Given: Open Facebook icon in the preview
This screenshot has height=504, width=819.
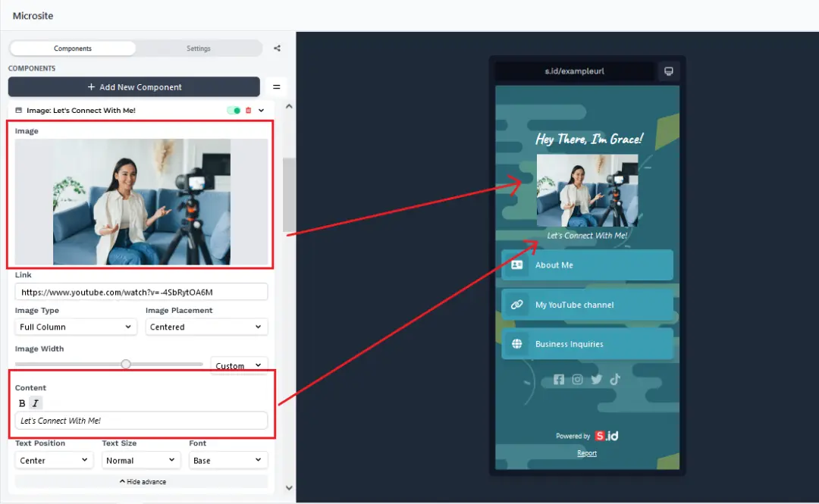Looking at the screenshot, I should click(x=559, y=380).
